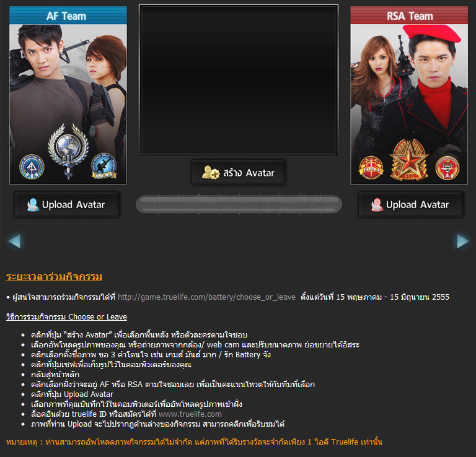Go to previous with the left blue arrow

(x=15, y=242)
